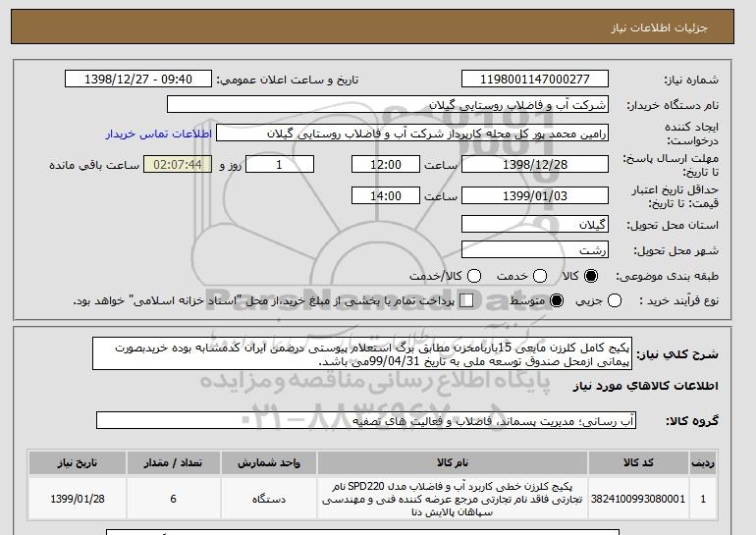Click the delivery city field رشت
This screenshot has height=535, width=756.
(x=535, y=249)
